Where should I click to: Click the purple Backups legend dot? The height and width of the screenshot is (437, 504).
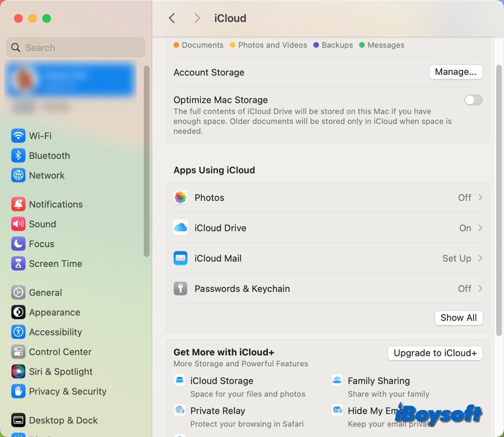(316, 45)
